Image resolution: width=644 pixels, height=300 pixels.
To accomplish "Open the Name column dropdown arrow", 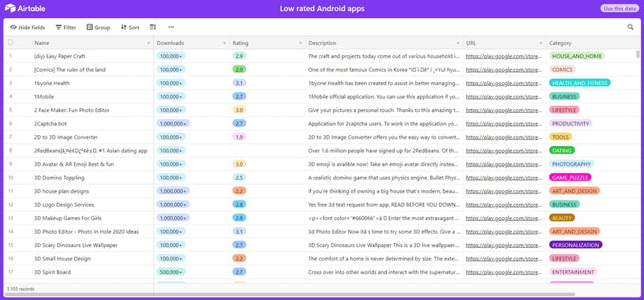I will (x=148, y=43).
